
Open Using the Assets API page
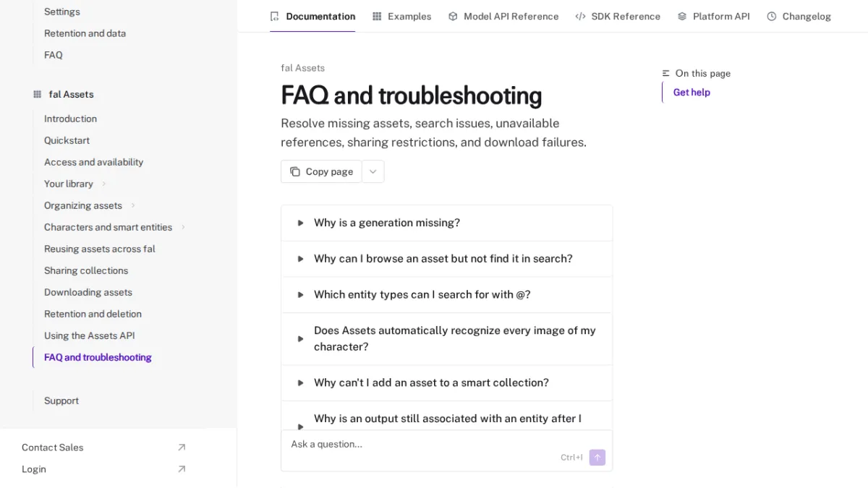[90, 335]
